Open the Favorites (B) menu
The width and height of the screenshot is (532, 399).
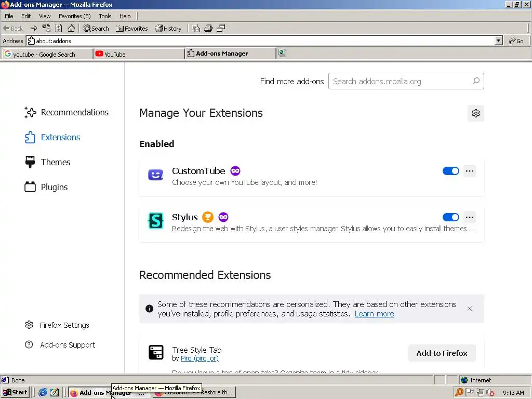(75, 16)
